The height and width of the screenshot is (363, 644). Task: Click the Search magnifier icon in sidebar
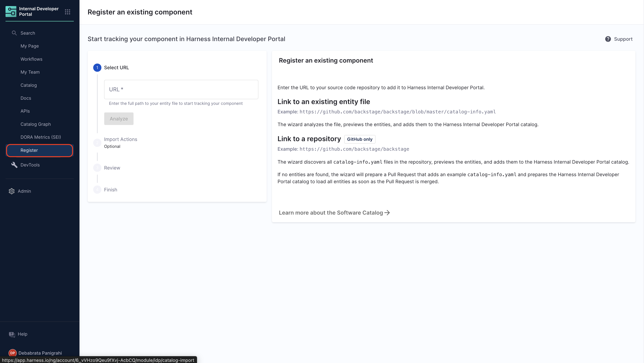point(14,33)
